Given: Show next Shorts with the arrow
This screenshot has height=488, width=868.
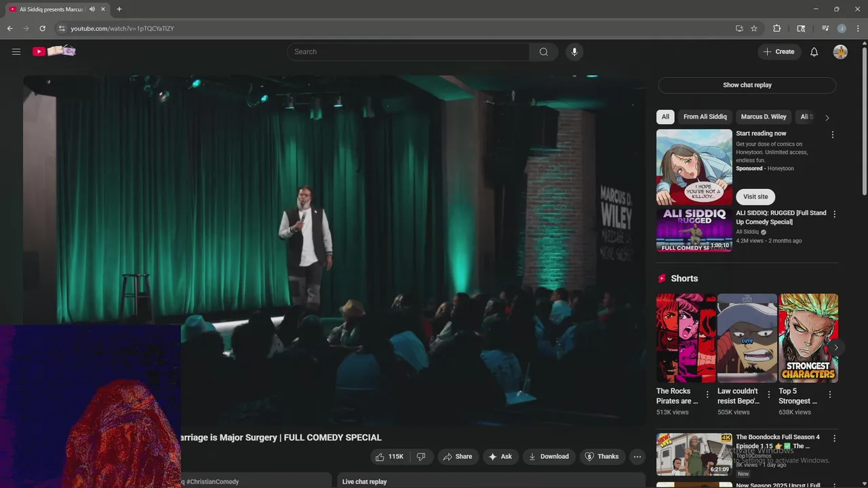Looking at the screenshot, I should 835,348.
